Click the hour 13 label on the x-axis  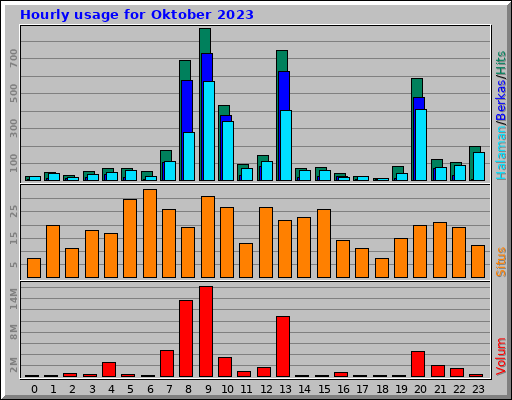point(285,389)
